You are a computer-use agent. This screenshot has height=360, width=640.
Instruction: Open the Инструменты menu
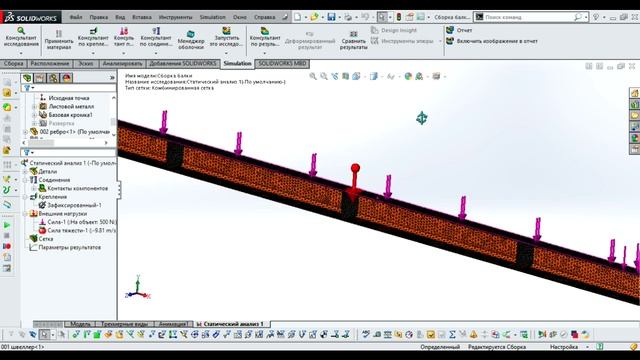point(176,17)
